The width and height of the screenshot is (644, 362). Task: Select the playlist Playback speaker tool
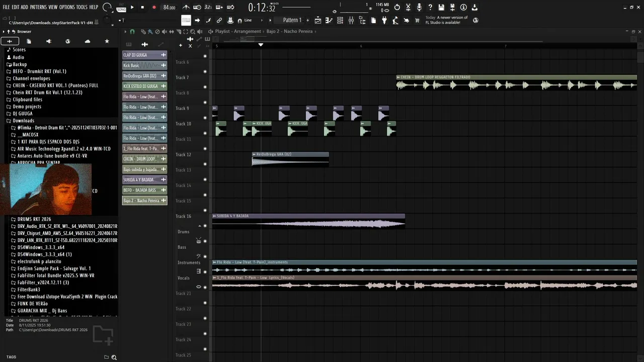point(199,32)
